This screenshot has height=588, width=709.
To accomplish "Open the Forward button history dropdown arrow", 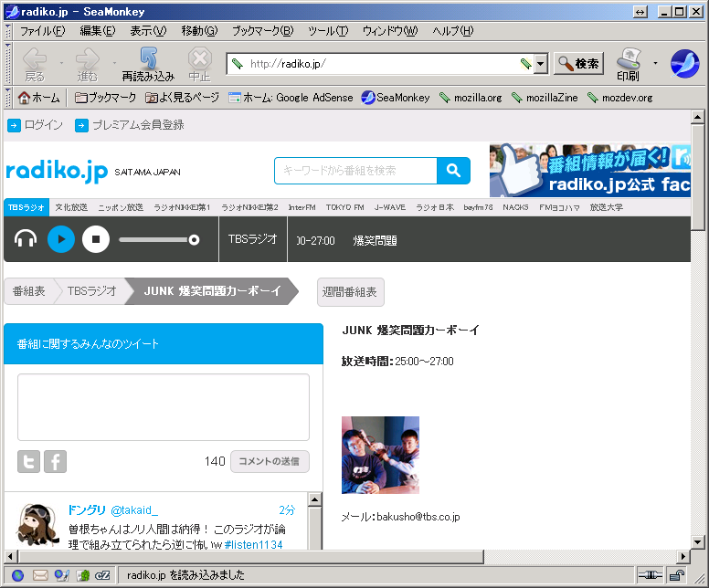I will [114, 63].
